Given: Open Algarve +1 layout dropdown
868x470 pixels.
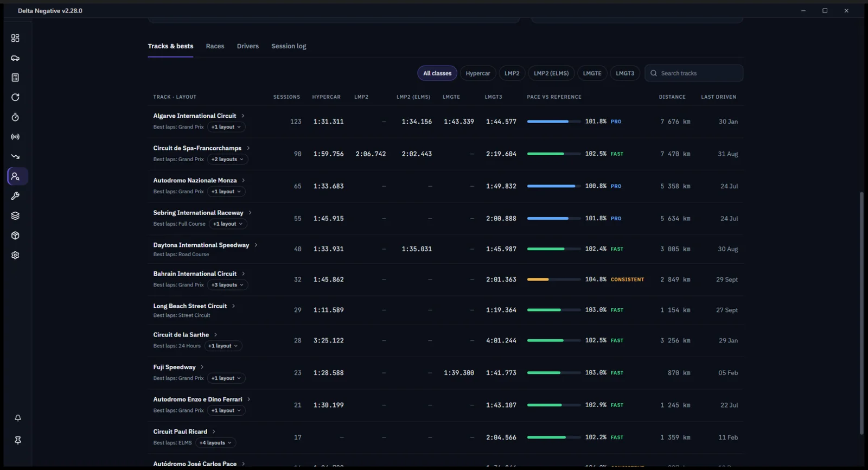Looking at the screenshot, I should tap(226, 127).
